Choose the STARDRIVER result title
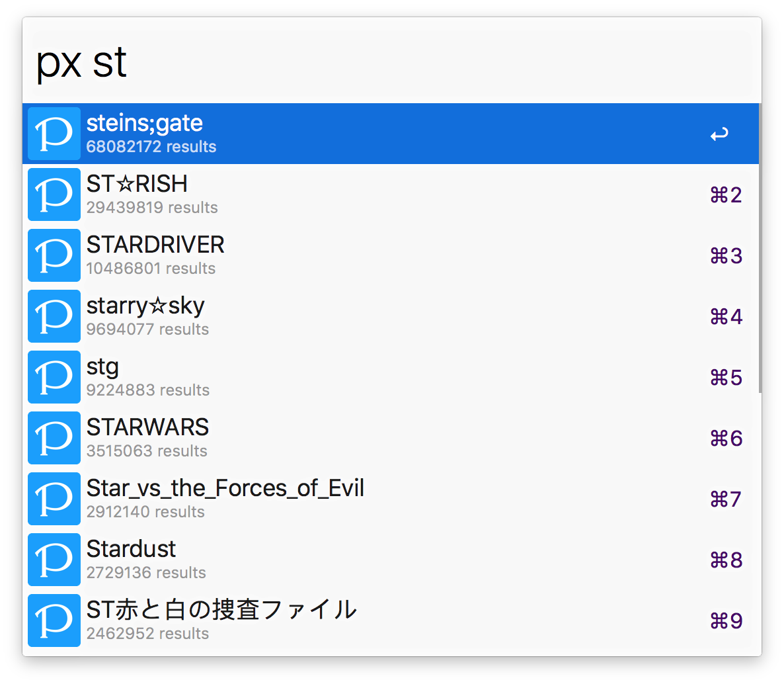 [155, 245]
